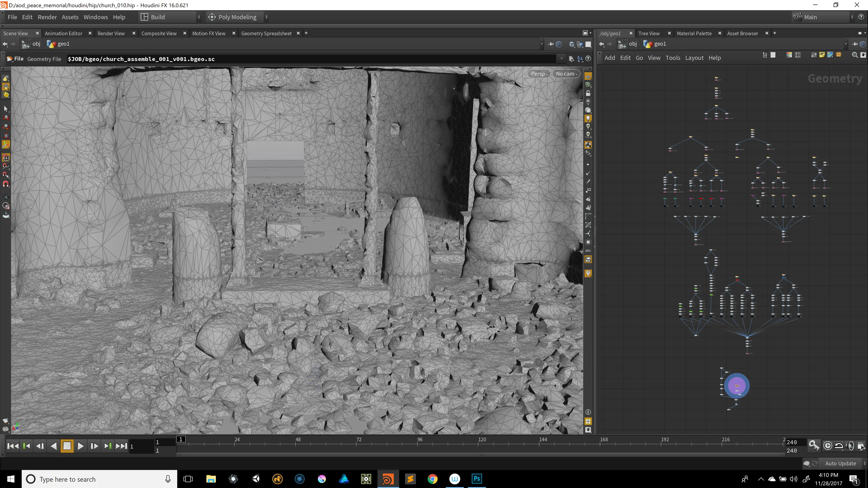This screenshot has width=868, height=488.
Task: Open Chrome from the Windows taskbar
Action: point(432,479)
